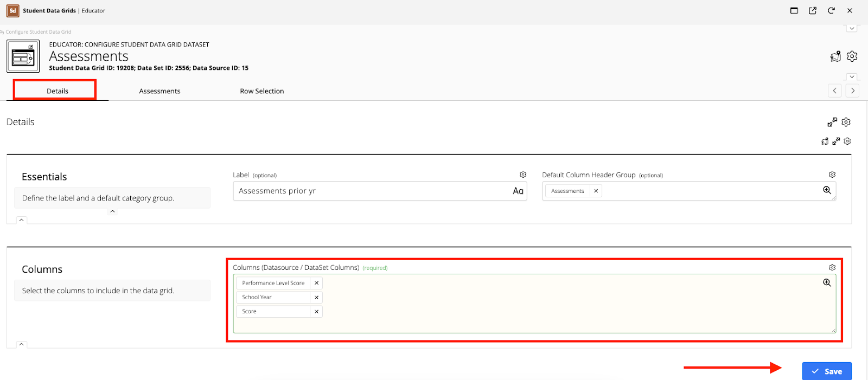Remove the School Year column tag
868x380 pixels.
(317, 297)
